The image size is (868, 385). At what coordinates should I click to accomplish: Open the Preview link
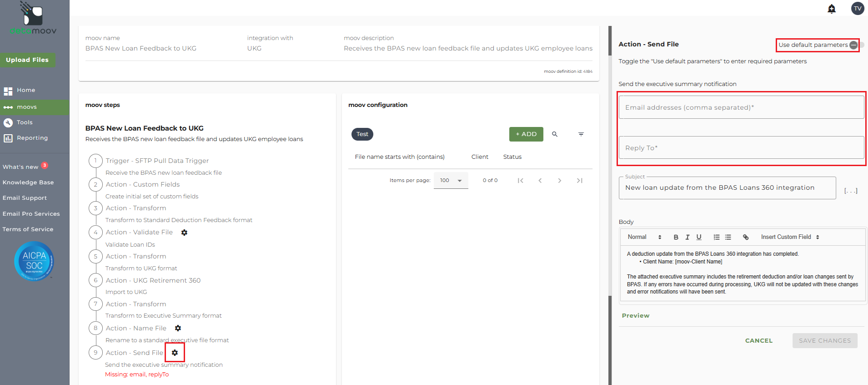click(x=636, y=316)
